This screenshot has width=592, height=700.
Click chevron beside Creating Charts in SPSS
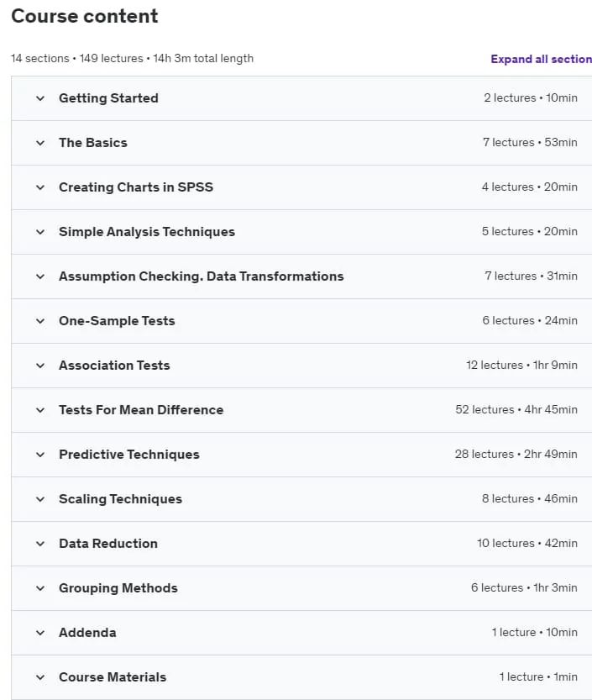(x=40, y=187)
